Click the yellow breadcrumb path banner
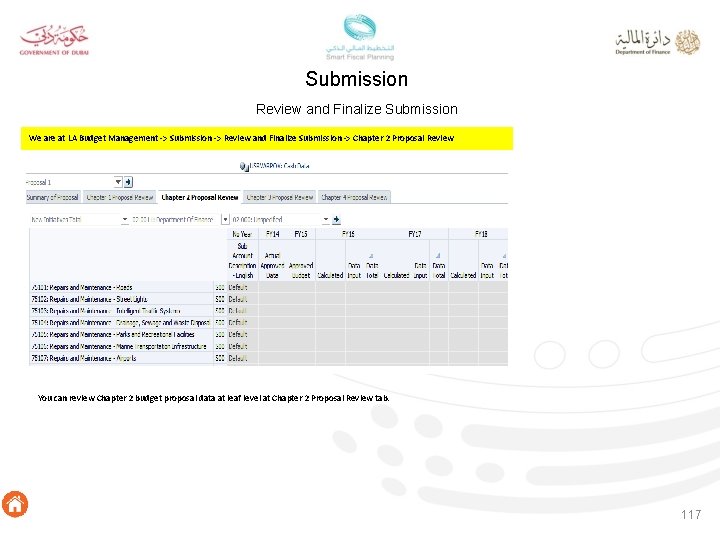Viewport: 720px width, 540px height. coord(267,138)
